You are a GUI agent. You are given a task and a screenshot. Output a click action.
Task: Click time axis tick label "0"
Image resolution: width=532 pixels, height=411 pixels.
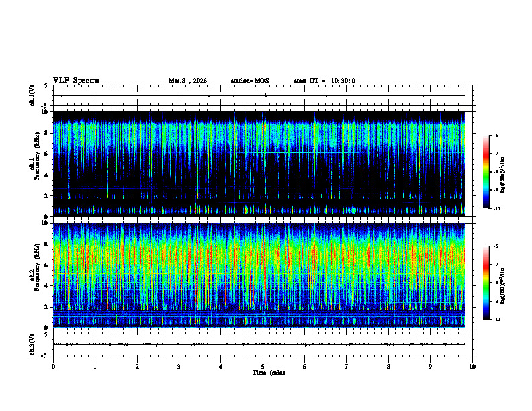point(53,367)
